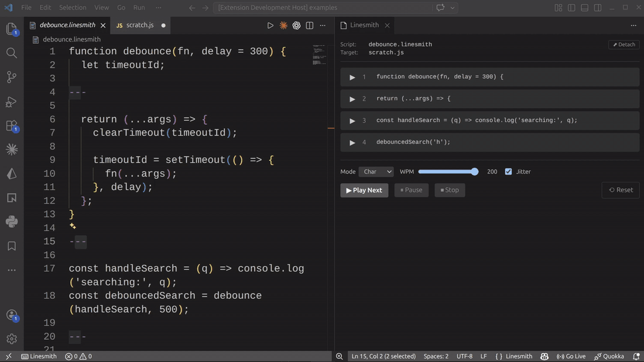Toggle the primary side bar layout icon
Image resolution: width=644 pixels, height=362 pixels.
pyautogui.click(x=571, y=8)
